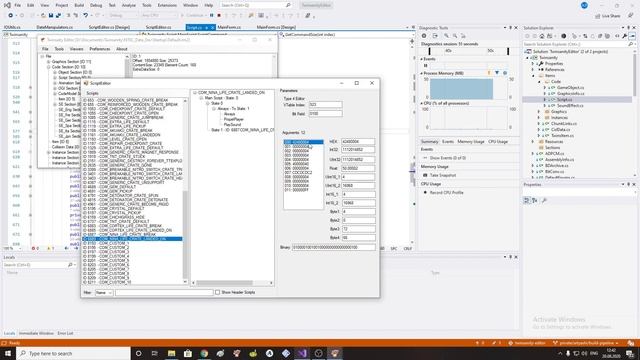Expand GameObject.cs in Solution Explorer
Viewport: 640px width, 360px height.
(x=545, y=88)
